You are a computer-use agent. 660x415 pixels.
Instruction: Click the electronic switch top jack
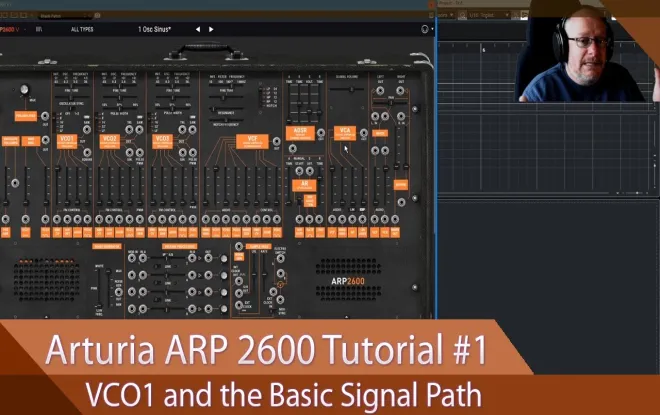click(x=280, y=258)
